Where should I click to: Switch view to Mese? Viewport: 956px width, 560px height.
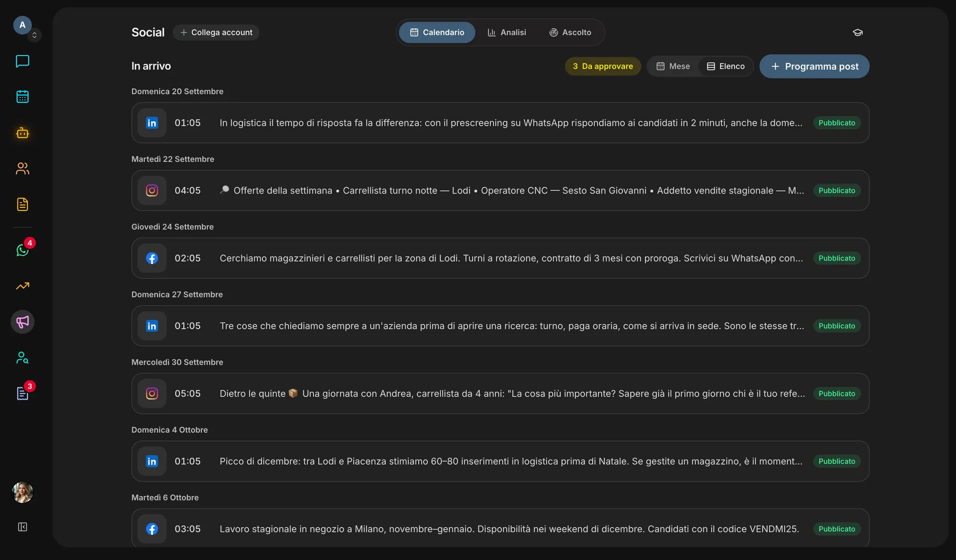[x=673, y=66]
